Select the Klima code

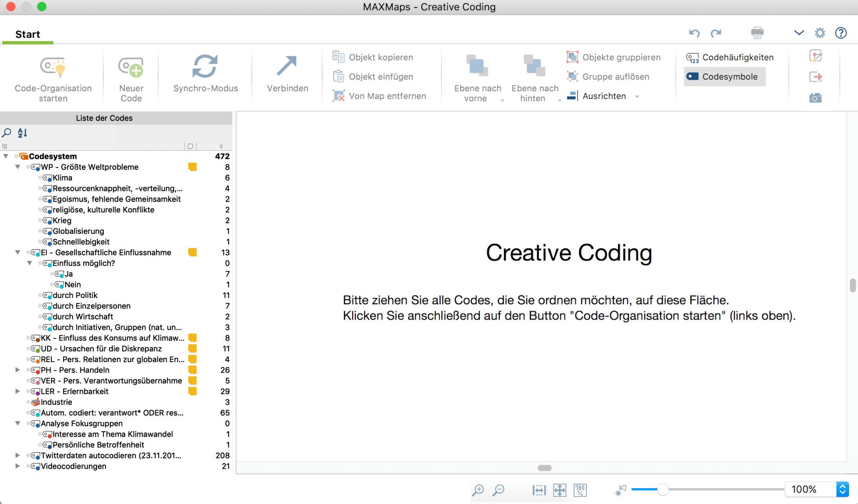point(63,178)
